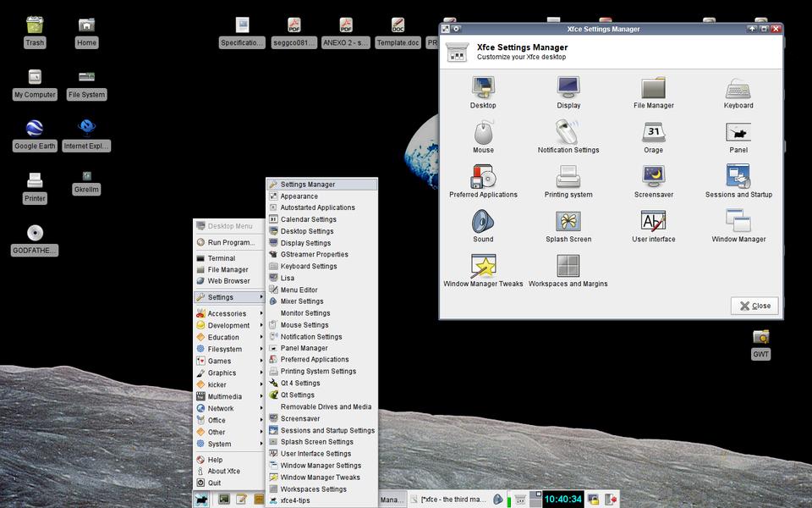Image resolution: width=812 pixels, height=508 pixels.
Task: Expand the Multimedia submenu
Action: 224,396
